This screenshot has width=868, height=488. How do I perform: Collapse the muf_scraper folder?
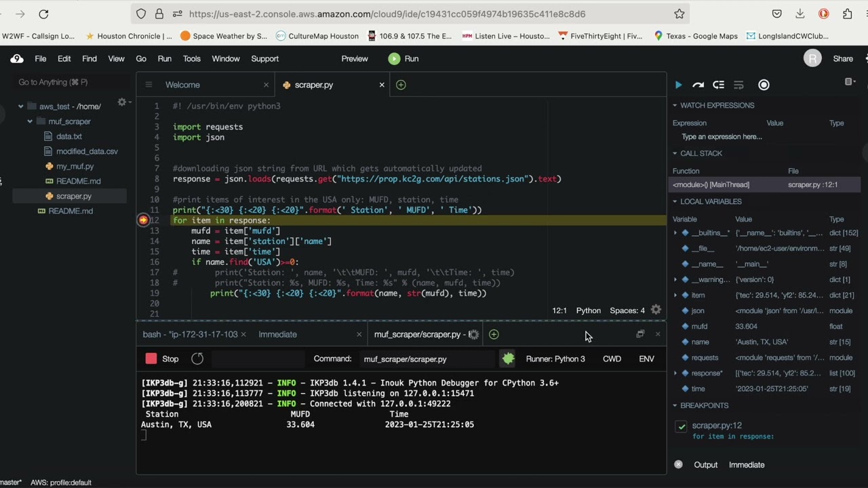click(30, 121)
